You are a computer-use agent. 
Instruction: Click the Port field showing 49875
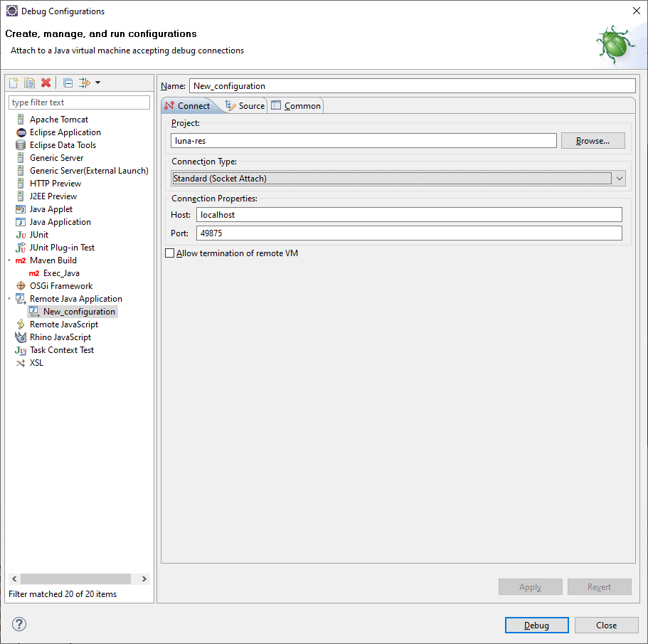tap(409, 233)
